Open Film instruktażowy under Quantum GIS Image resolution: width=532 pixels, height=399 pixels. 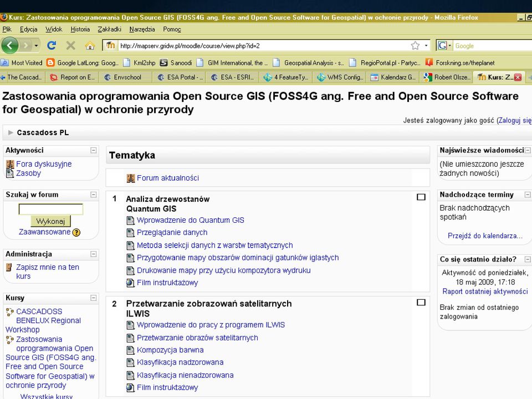tap(167, 283)
